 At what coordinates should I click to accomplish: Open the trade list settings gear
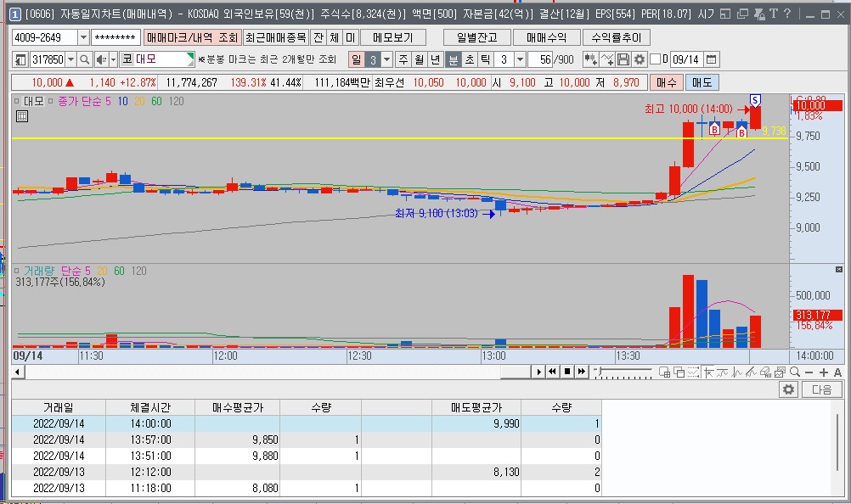[x=789, y=389]
